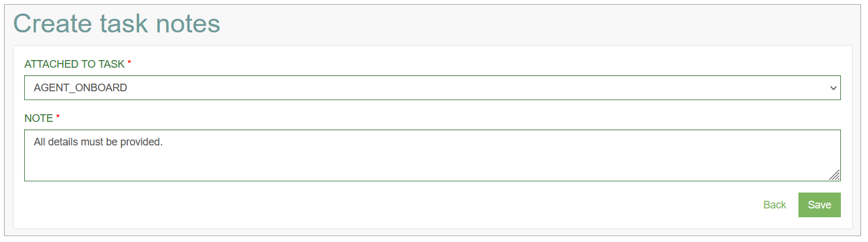The image size is (868, 242).
Task: Place cursor after 'All details must be provided.'
Action: [x=163, y=142]
